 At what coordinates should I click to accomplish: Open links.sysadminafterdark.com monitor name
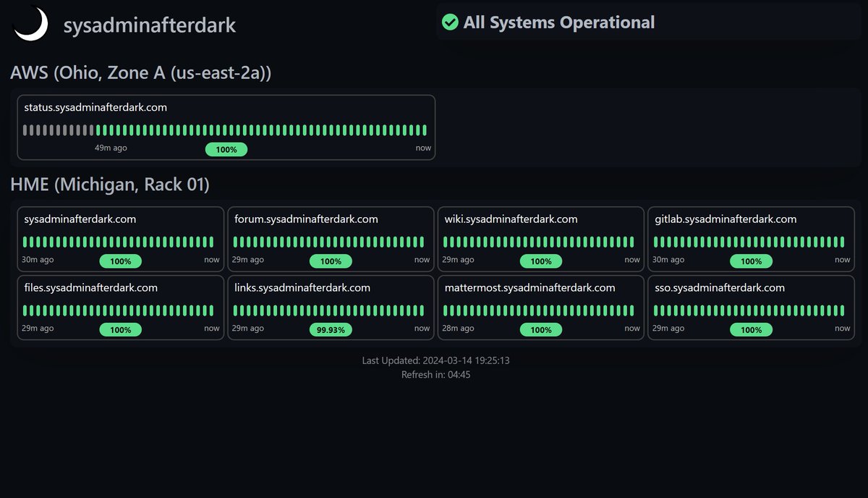click(302, 287)
